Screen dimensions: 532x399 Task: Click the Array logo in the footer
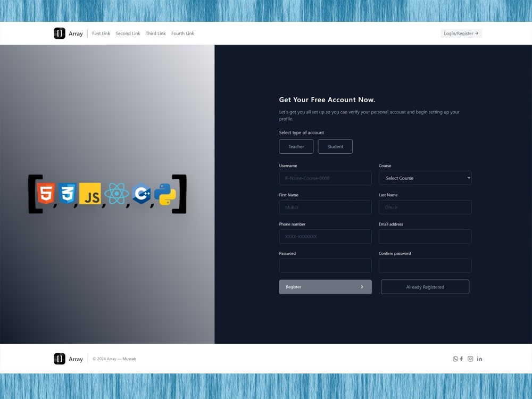pos(67,359)
